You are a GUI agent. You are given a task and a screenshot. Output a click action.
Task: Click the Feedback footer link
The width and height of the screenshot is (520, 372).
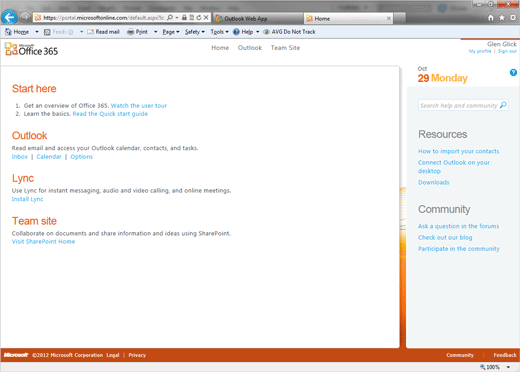[x=505, y=355]
